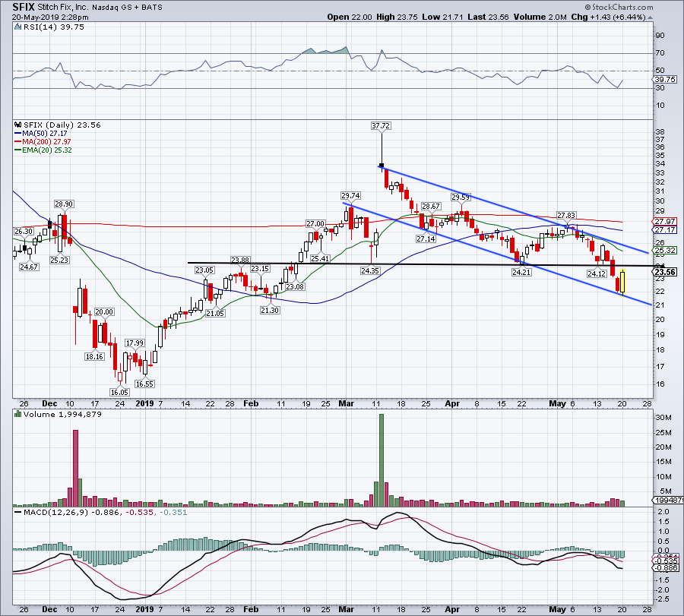This screenshot has width=684, height=616.
Task: Click the MA(200) 27.97 legend entry
Action: pyautogui.click(x=43, y=142)
